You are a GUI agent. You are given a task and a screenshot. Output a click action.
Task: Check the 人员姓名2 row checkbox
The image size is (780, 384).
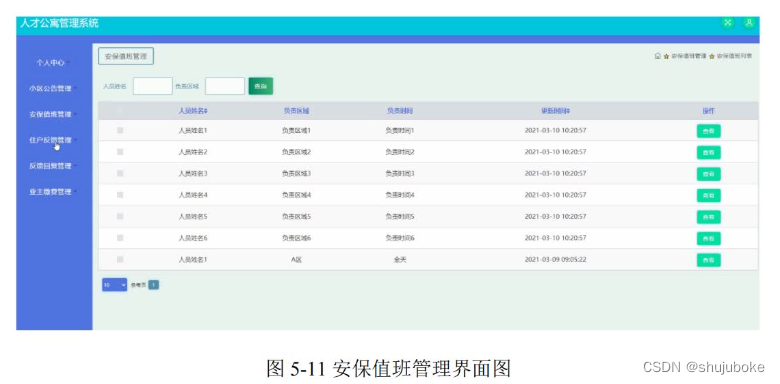(120, 152)
